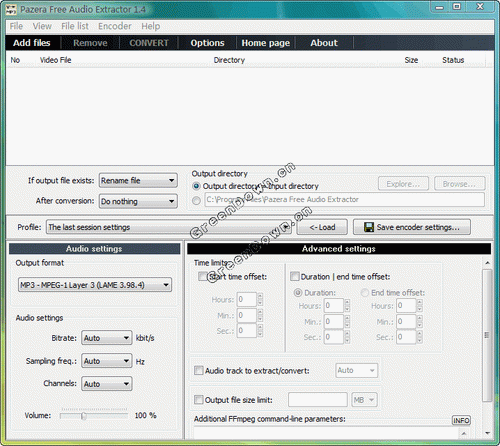Click the End time offset Hours field
Image resolution: width=500 pixels, height=446 pixels.
click(x=406, y=305)
